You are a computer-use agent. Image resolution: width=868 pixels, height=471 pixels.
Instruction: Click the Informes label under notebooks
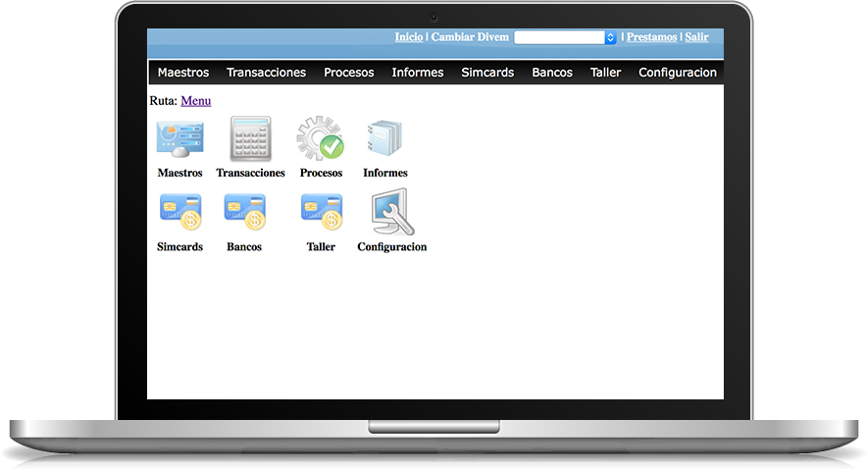(385, 173)
